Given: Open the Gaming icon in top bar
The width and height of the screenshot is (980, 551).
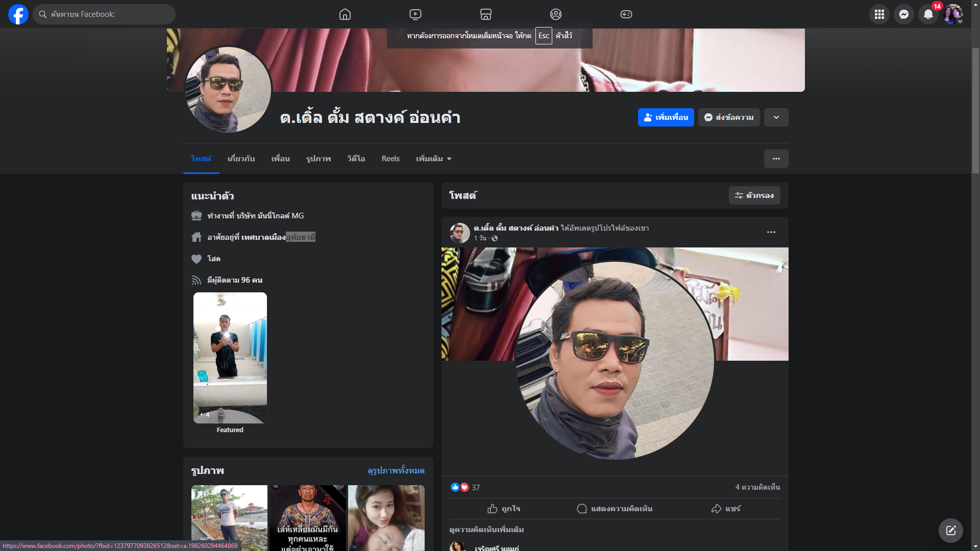Looking at the screenshot, I should coord(626,14).
